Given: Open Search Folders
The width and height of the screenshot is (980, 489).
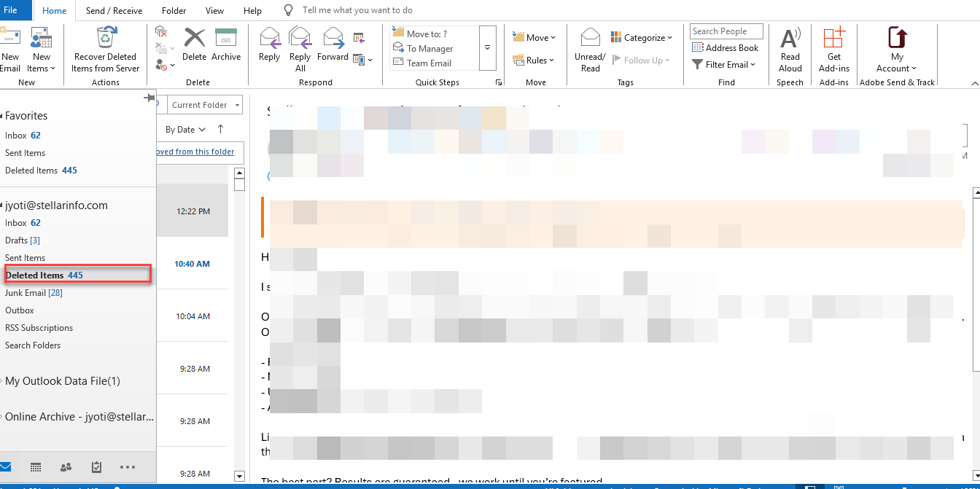Looking at the screenshot, I should tap(33, 345).
